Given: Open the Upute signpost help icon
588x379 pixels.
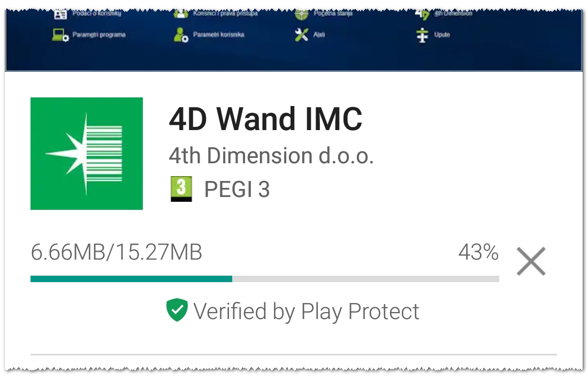Looking at the screenshot, I should tap(422, 35).
